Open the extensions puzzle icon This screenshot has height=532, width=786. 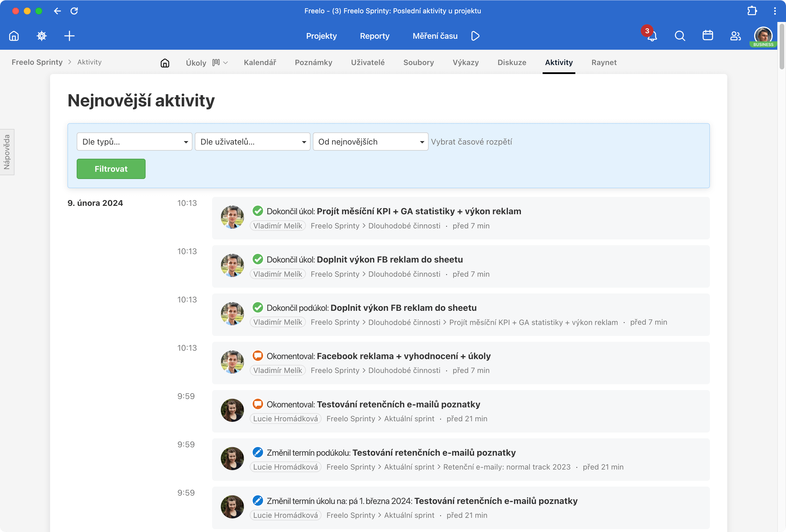[752, 11]
